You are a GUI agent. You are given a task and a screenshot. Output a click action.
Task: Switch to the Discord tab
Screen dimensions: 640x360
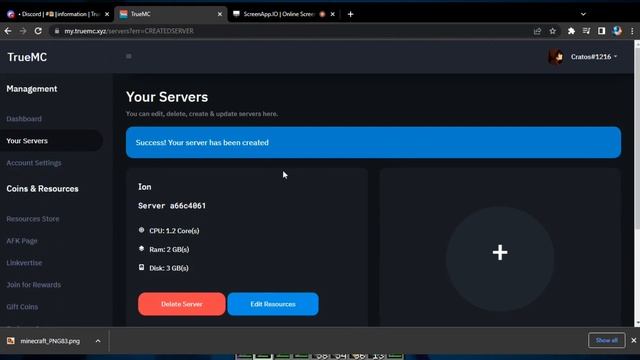pos(57,14)
